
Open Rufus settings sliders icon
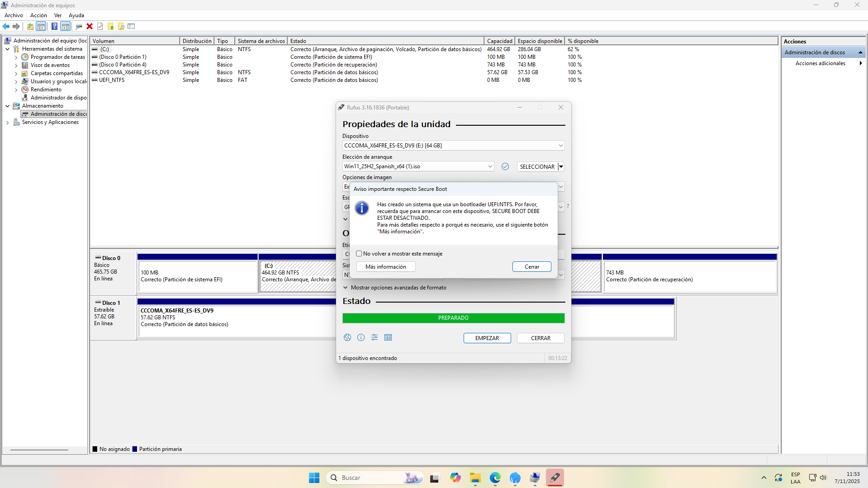[375, 337]
